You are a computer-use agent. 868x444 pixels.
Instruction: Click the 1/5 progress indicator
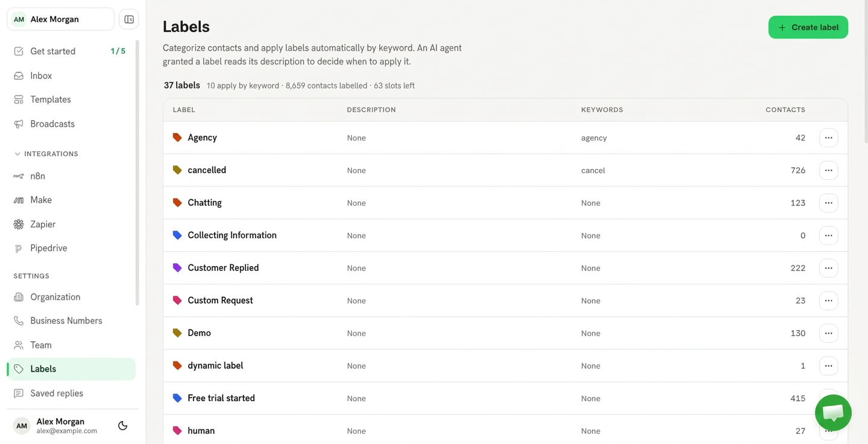(118, 51)
